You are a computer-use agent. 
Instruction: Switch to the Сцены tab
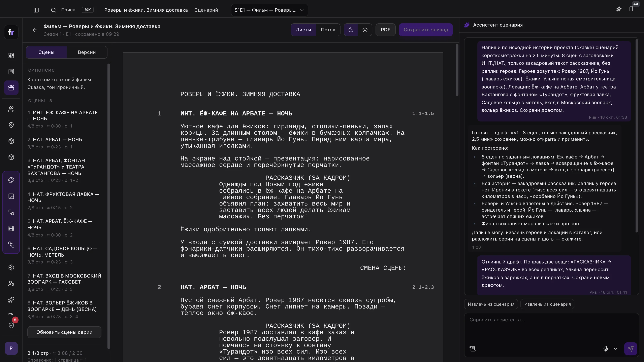coord(46,52)
